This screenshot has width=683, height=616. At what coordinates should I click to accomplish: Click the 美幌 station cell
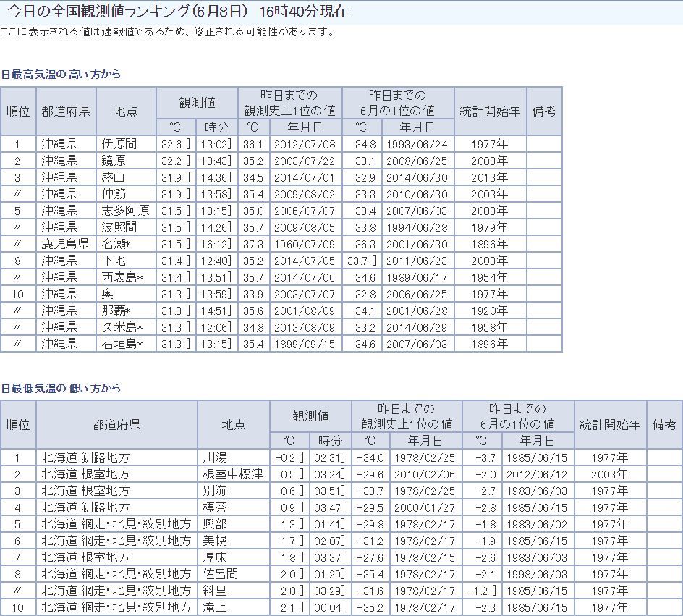pos(216,541)
